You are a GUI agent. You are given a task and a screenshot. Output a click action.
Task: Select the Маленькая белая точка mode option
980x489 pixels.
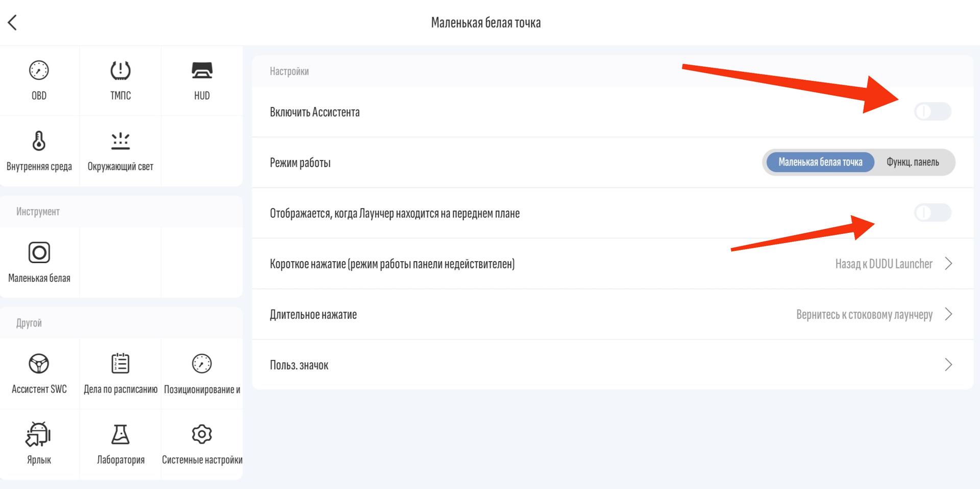tap(820, 162)
